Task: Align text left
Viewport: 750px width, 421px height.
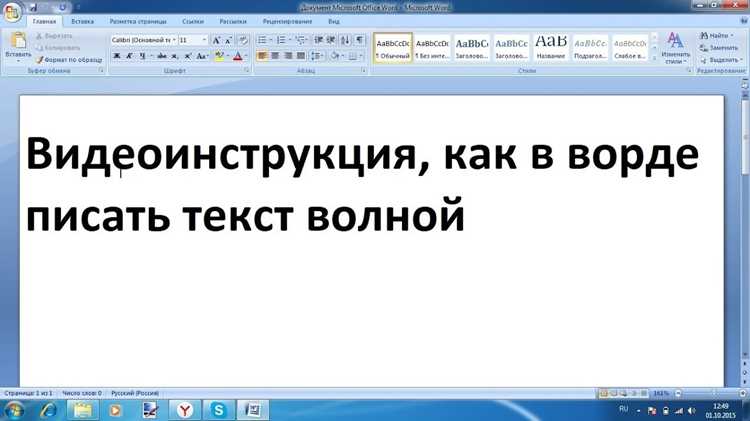Action: (x=262, y=56)
